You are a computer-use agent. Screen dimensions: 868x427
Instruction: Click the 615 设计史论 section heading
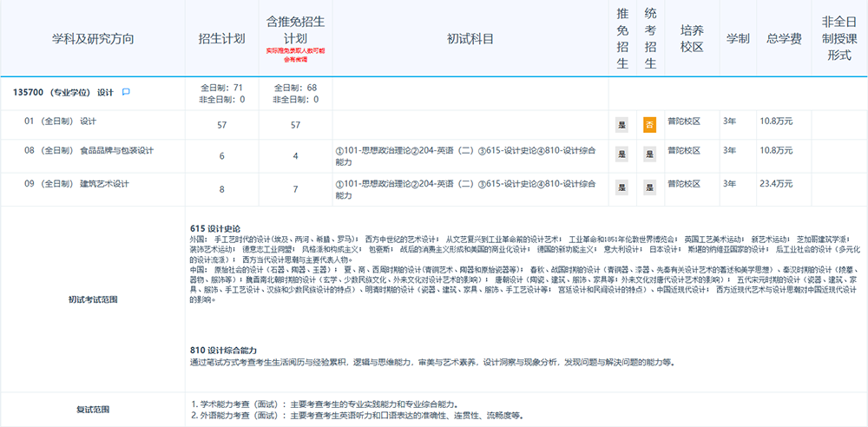[x=215, y=228]
